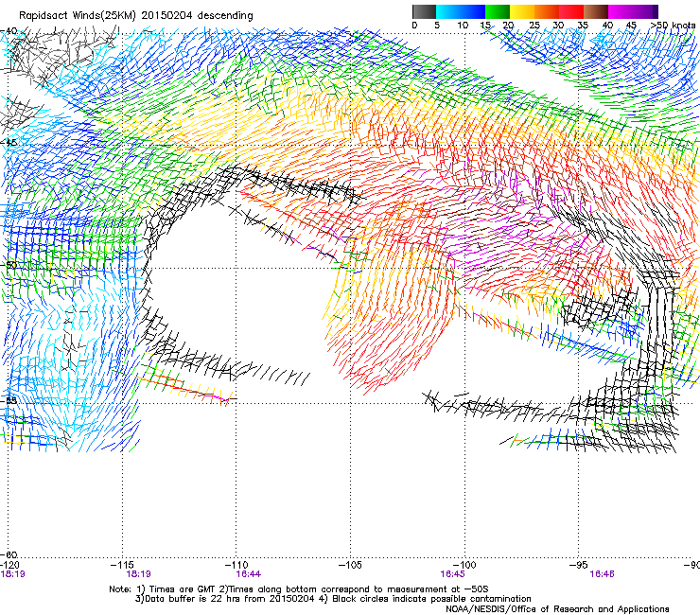Select the '-110' longitude axis label
The width and height of the screenshot is (700, 615).
(x=236, y=565)
